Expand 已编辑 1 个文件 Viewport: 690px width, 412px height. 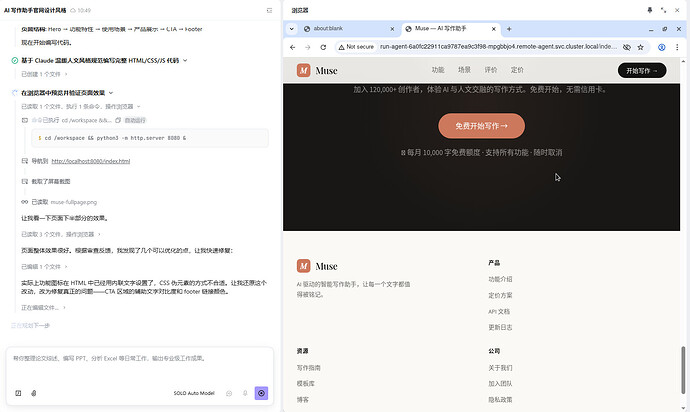[x=44, y=267]
